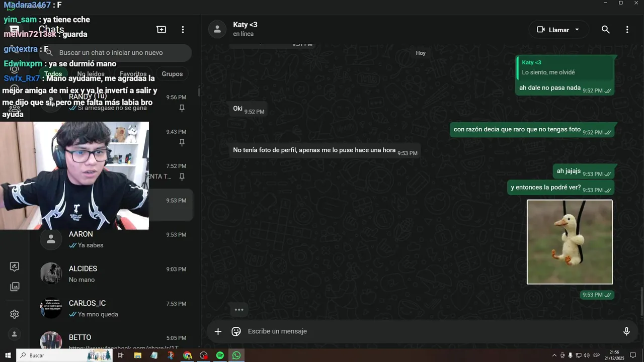Click the Escribe un mensaje field

(x=430, y=331)
